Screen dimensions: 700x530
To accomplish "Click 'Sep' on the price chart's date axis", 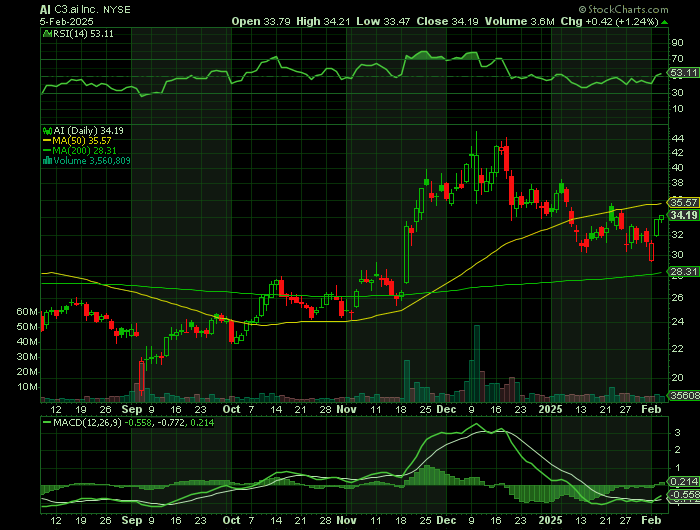I will (132, 410).
